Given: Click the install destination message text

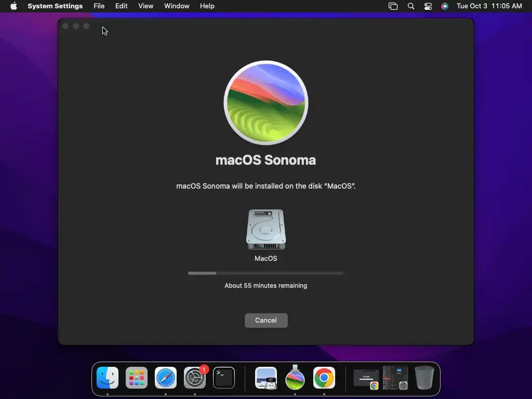Looking at the screenshot, I should 266,186.
